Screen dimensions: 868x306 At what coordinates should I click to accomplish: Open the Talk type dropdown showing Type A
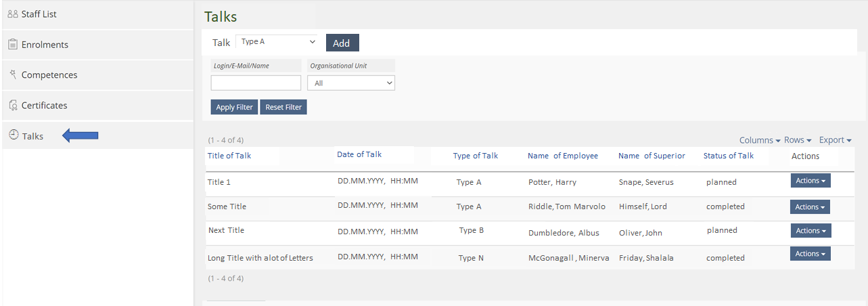point(277,42)
